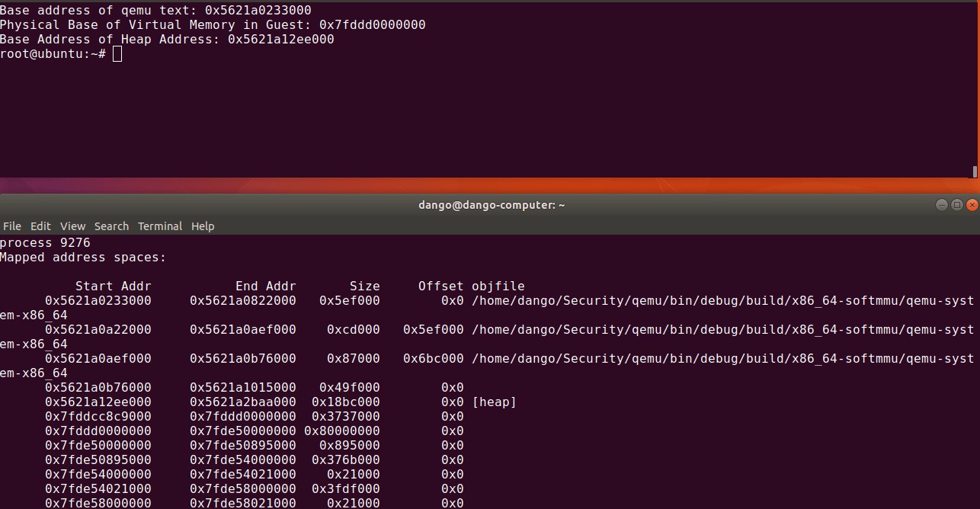The height and width of the screenshot is (509, 980).
Task: Click the guest physical base 0x7fddd0000000 value
Action: (x=372, y=25)
